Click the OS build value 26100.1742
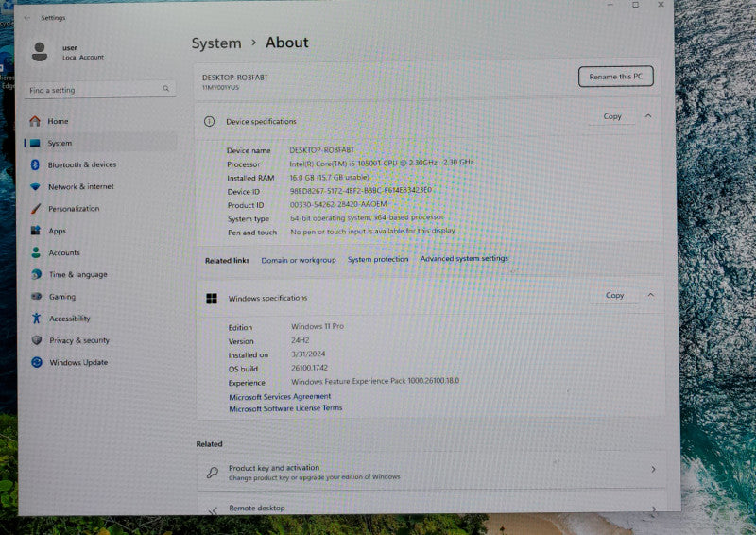Screen dimensions: 756x535 310,368
